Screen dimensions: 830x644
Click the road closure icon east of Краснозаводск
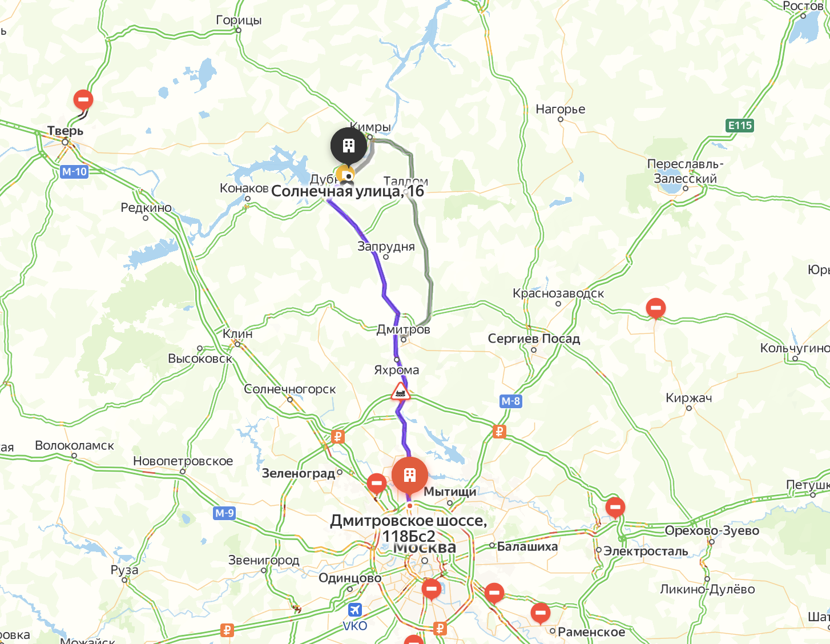click(x=656, y=308)
